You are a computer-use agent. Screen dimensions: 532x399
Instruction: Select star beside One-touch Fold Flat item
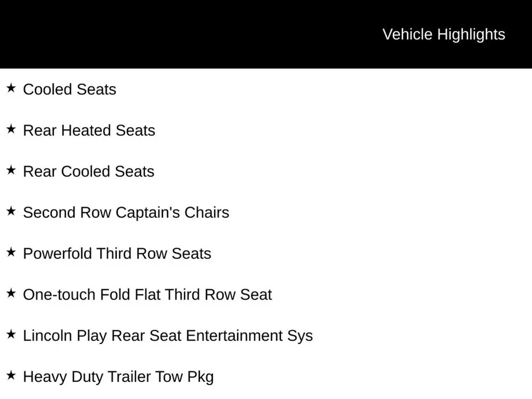pyautogui.click(x=11, y=293)
